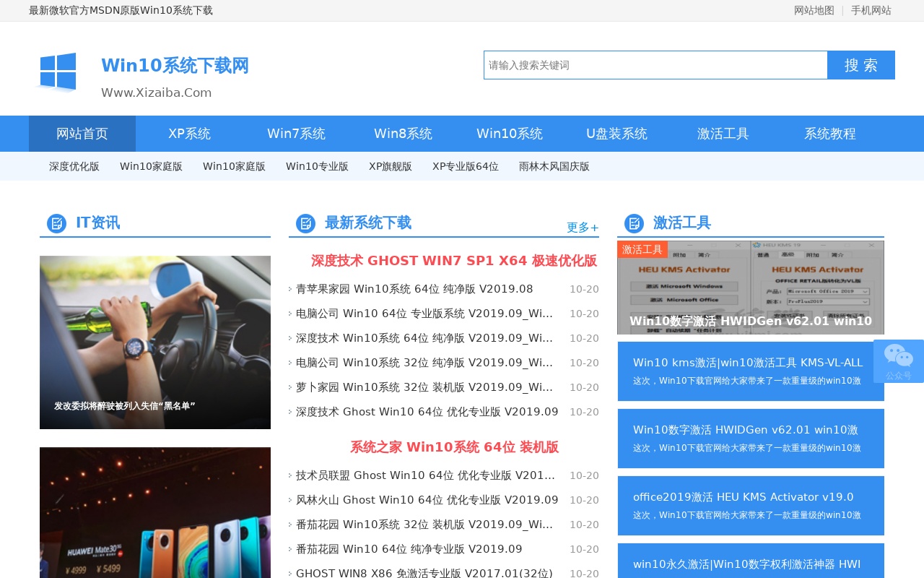This screenshot has width=924, height=578.
Task: Open 电脑公司 Win10 64位 专业版系统 entry
Action: pos(424,314)
